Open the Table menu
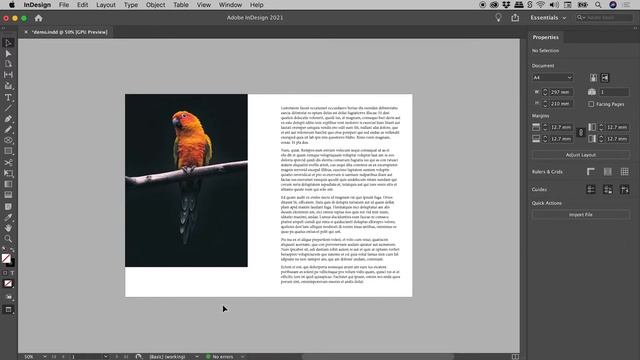640x360 pixels. click(180, 5)
